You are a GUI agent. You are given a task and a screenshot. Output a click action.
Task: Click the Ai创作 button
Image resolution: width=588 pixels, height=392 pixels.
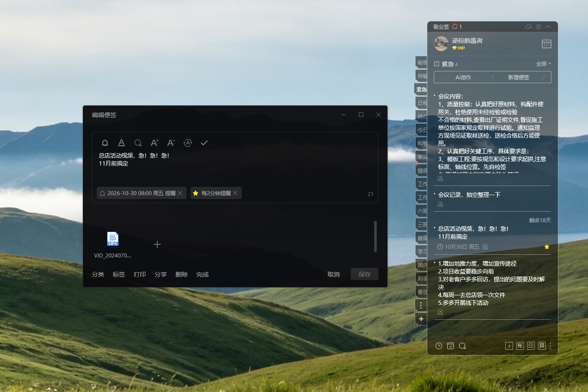(463, 77)
